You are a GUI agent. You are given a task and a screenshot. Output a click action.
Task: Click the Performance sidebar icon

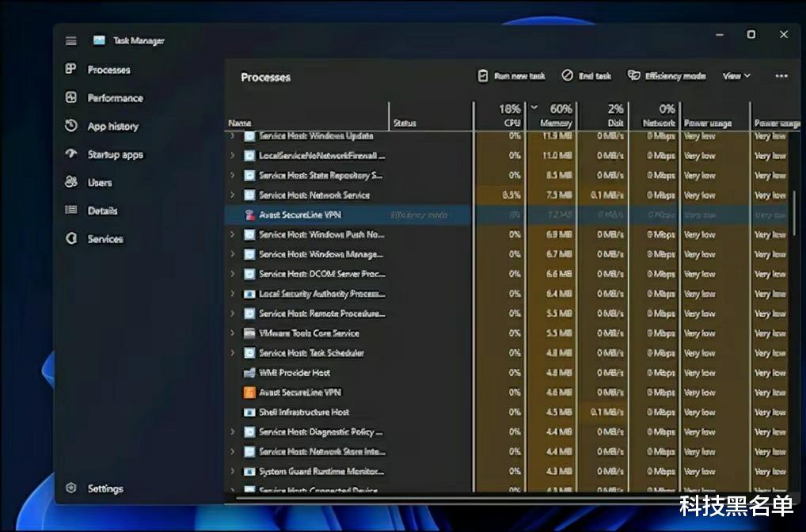point(71,97)
